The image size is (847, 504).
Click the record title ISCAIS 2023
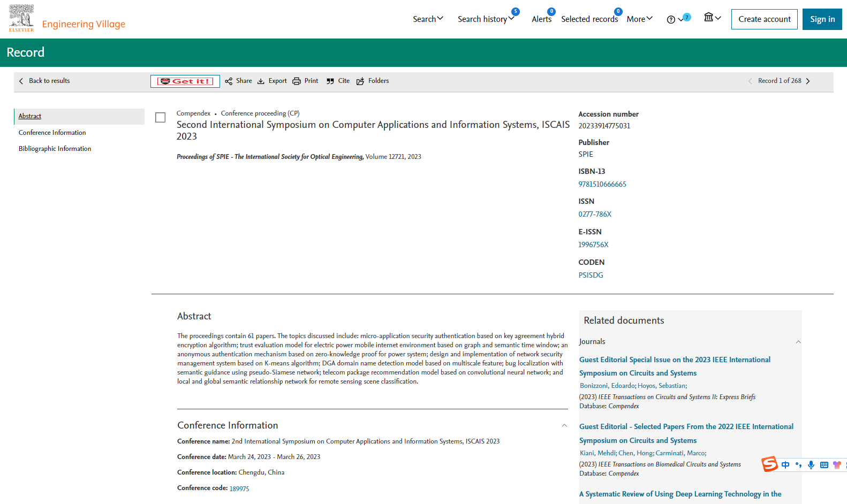pos(373,131)
